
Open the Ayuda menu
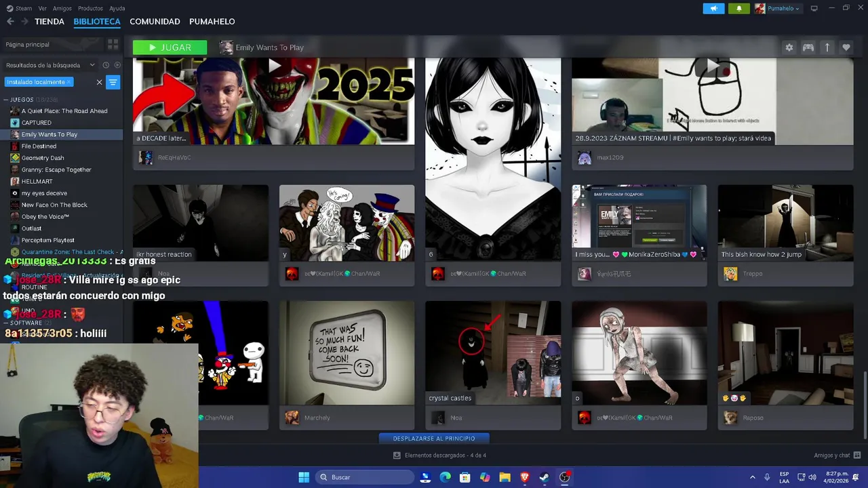coord(117,8)
